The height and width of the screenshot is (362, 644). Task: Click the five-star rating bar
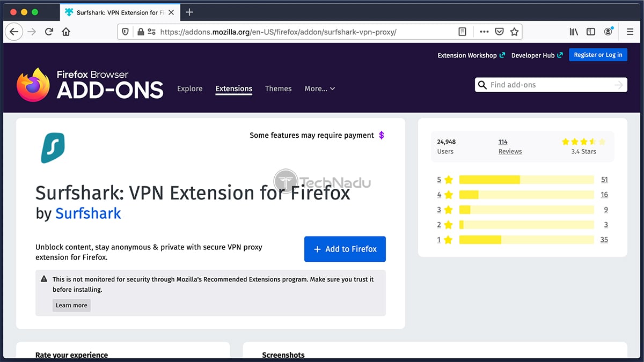[x=526, y=180]
